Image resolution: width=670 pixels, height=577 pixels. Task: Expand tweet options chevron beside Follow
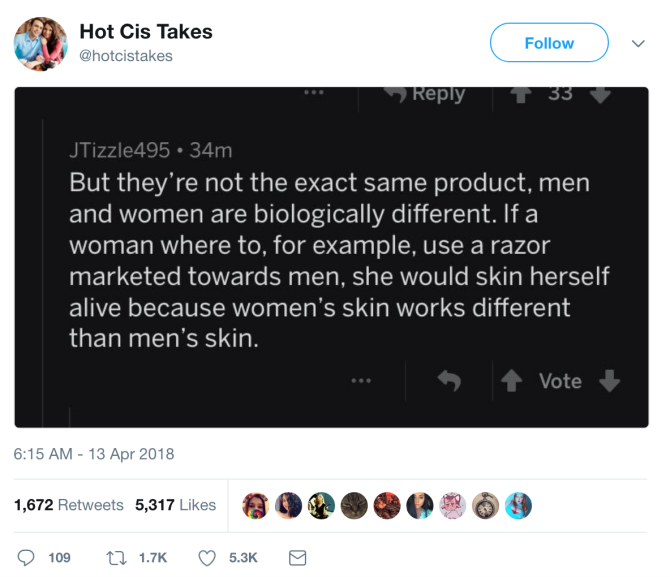coord(638,44)
